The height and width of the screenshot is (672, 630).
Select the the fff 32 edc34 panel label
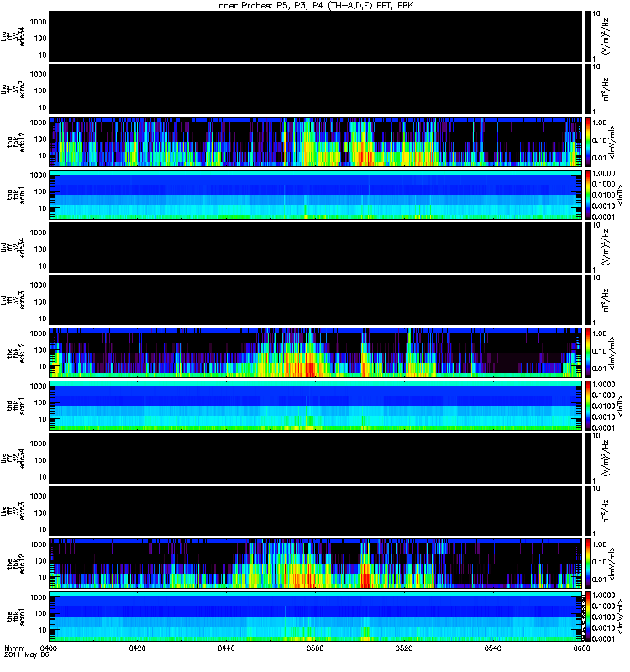tap(13, 458)
